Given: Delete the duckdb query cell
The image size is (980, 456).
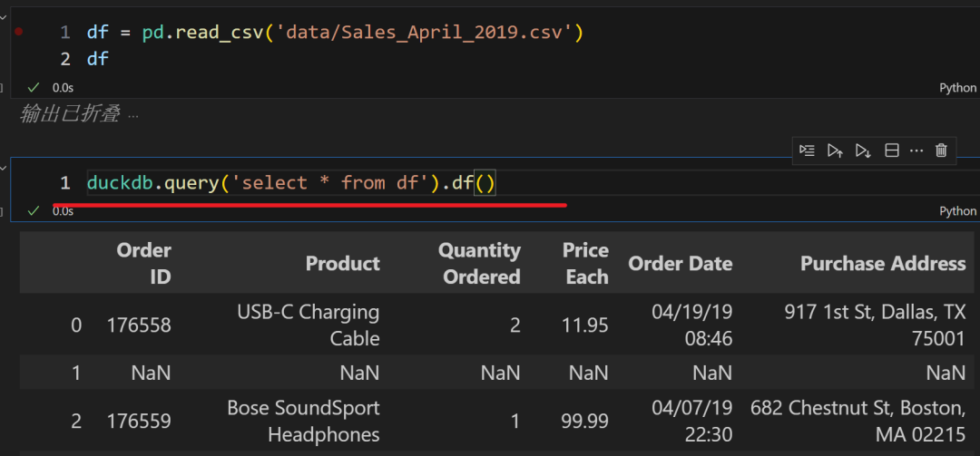Looking at the screenshot, I should click(941, 150).
